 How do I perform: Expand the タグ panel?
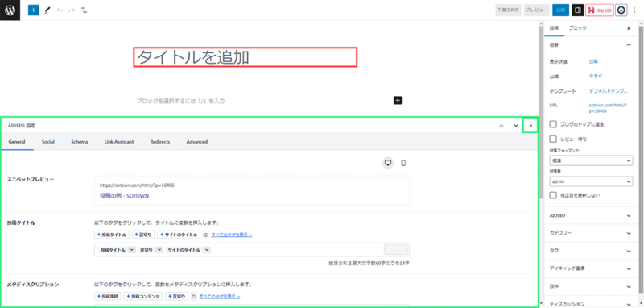point(591,251)
